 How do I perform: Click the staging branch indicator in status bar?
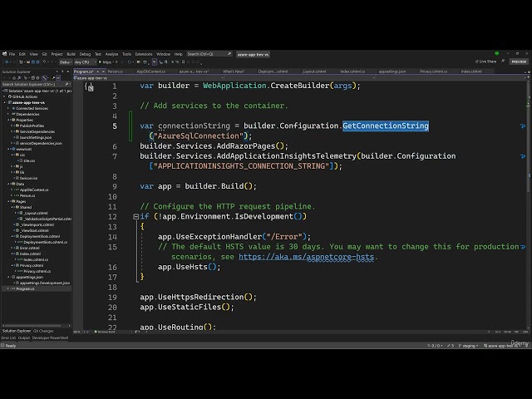coord(468,346)
